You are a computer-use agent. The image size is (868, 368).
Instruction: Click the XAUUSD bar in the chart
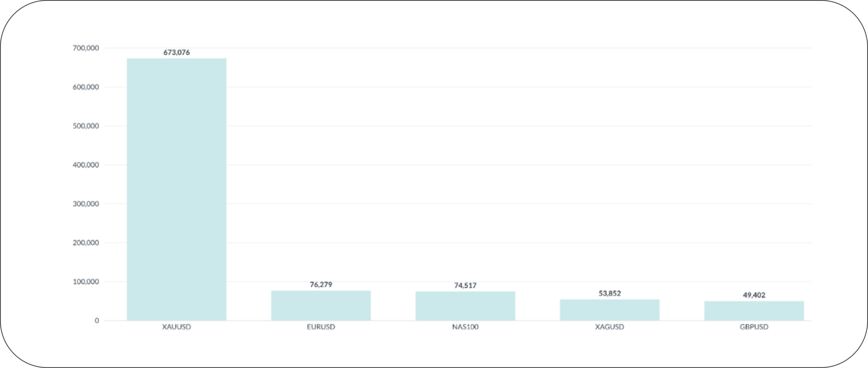(176, 189)
